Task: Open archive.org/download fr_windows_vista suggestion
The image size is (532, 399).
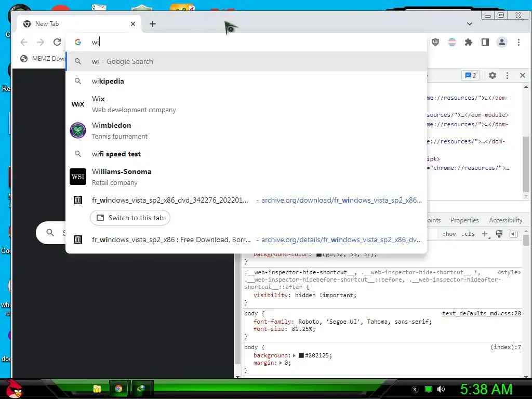Action: point(246,200)
